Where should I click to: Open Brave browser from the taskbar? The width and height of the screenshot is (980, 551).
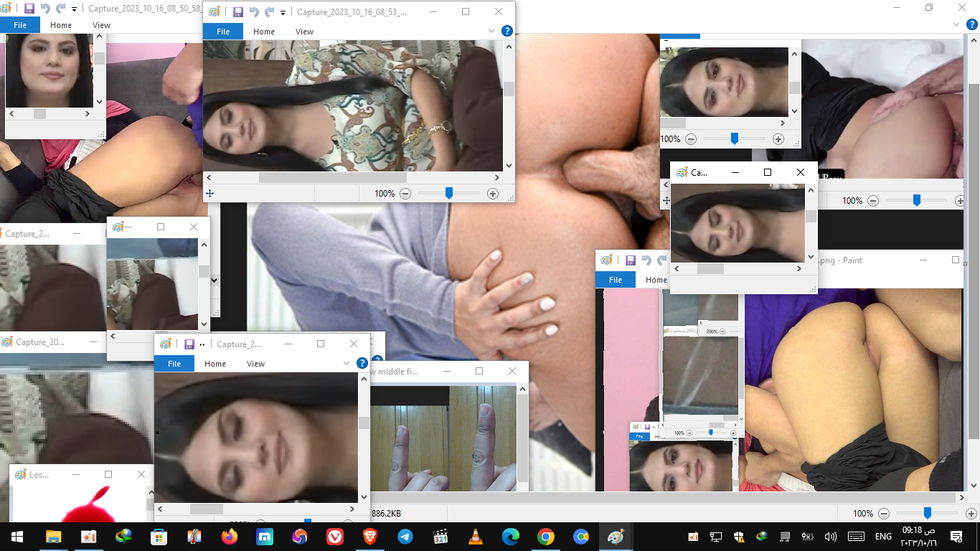point(369,537)
